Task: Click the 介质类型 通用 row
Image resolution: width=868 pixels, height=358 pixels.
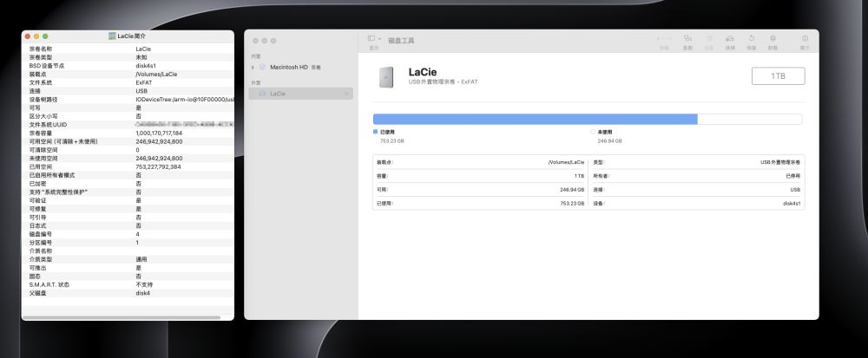Action: 128,259
